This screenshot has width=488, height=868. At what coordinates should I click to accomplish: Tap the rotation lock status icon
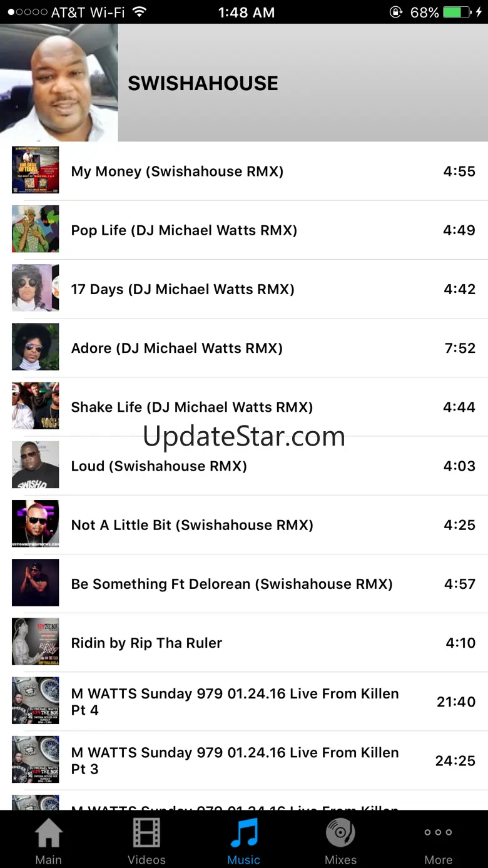click(x=395, y=12)
